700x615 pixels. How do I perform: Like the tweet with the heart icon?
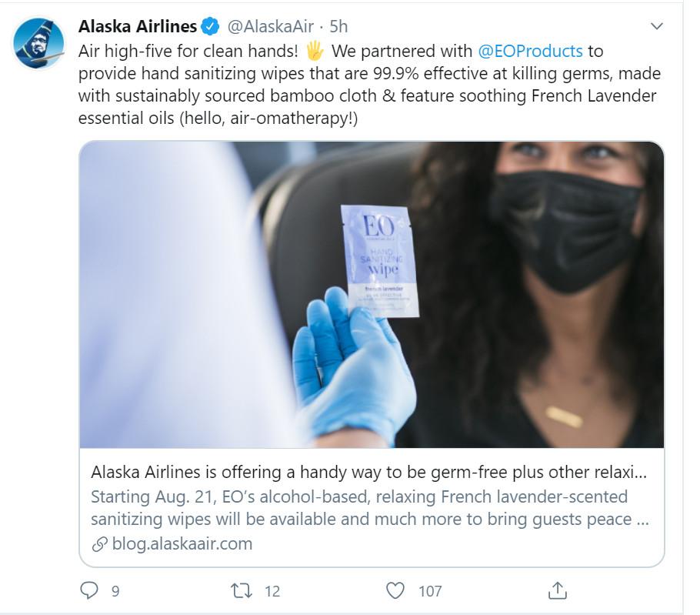395,590
